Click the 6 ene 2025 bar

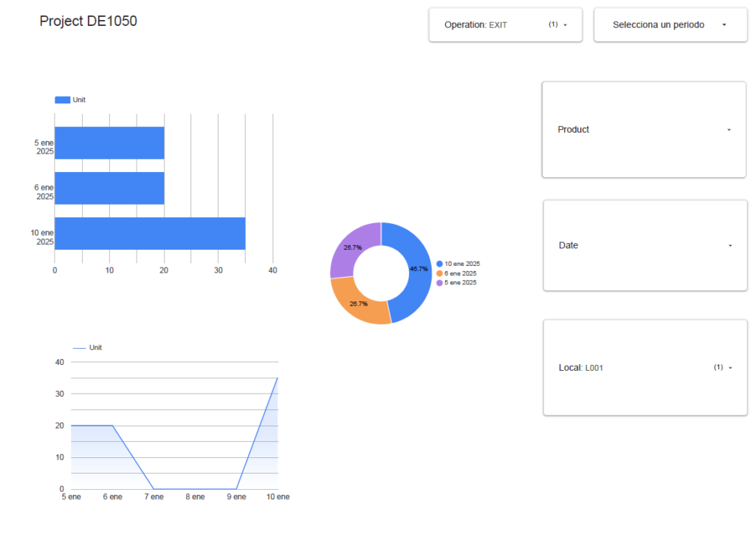(x=109, y=188)
